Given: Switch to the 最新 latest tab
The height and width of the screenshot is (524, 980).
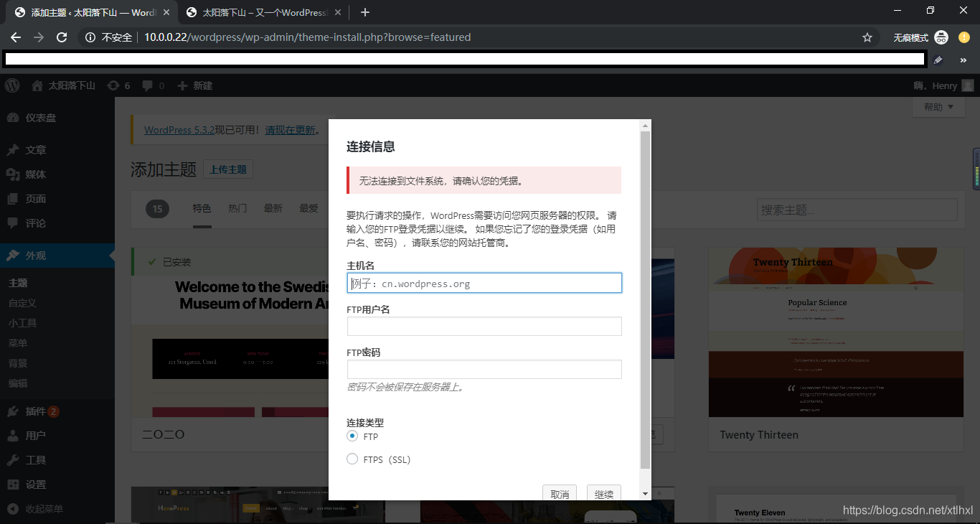Looking at the screenshot, I should (273, 208).
